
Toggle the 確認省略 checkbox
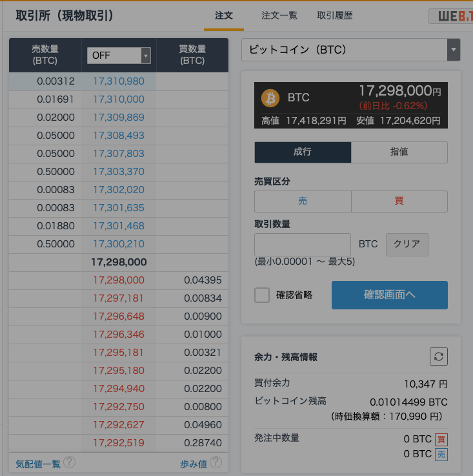262,295
